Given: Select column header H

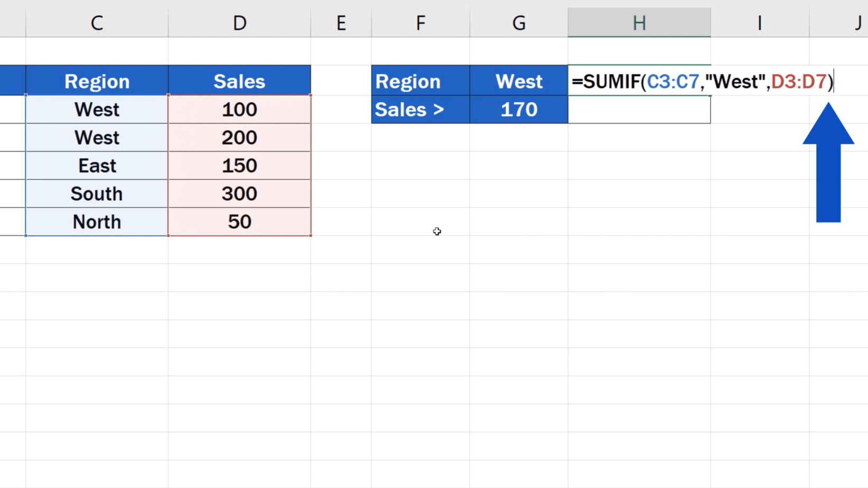Looking at the screenshot, I should [639, 22].
